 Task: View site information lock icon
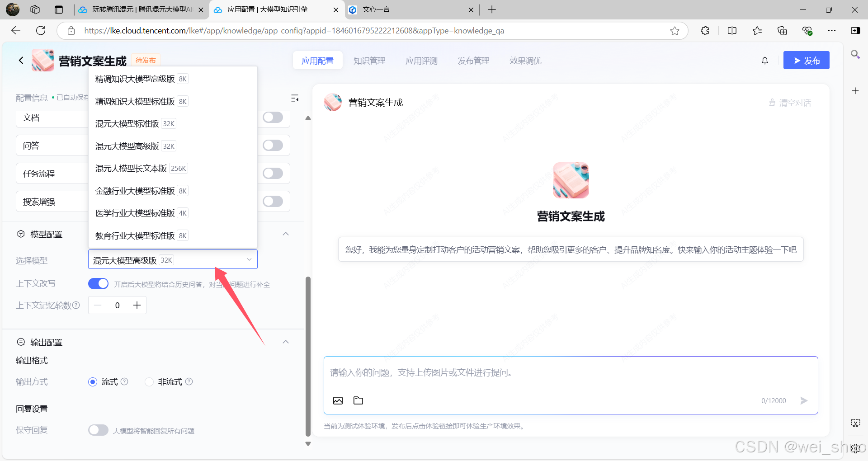pyautogui.click(x=71, y=31)
